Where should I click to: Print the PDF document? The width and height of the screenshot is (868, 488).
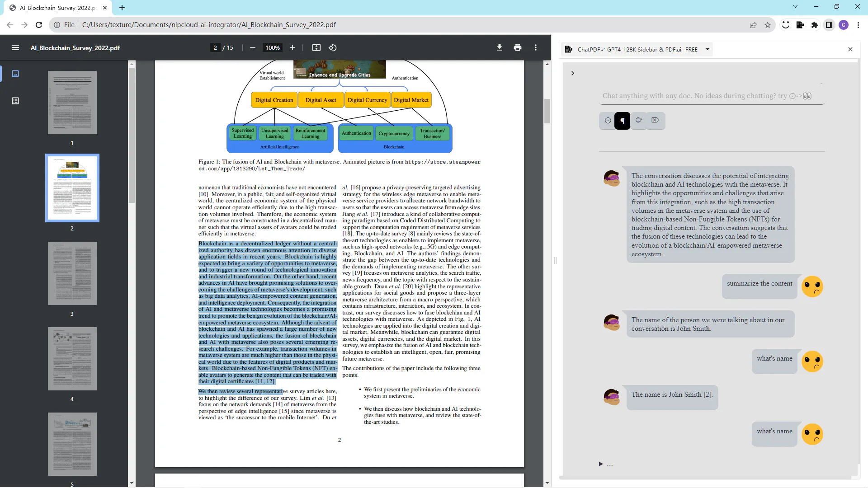click(518, 47)
